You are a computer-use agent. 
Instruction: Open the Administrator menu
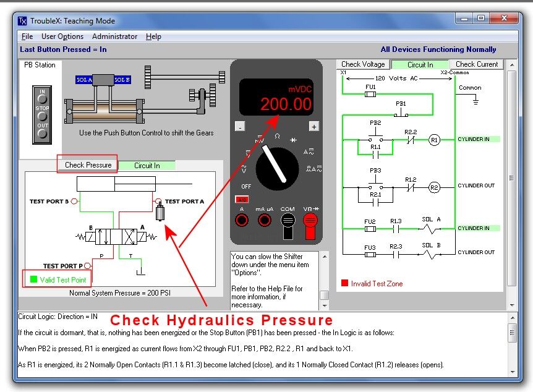click(114, 36)
